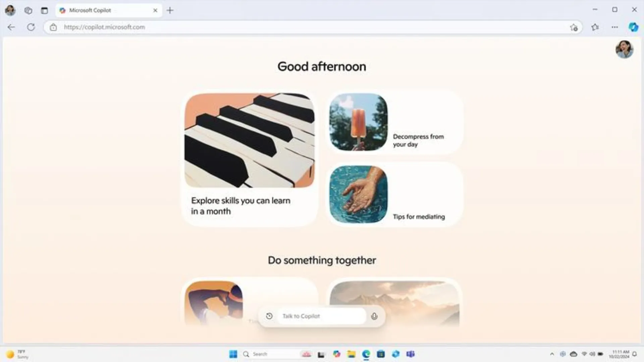Viewport: 644px width, 362px height.
Task: Click the browser settings ellipsis icon
Action: coord(615,27)
